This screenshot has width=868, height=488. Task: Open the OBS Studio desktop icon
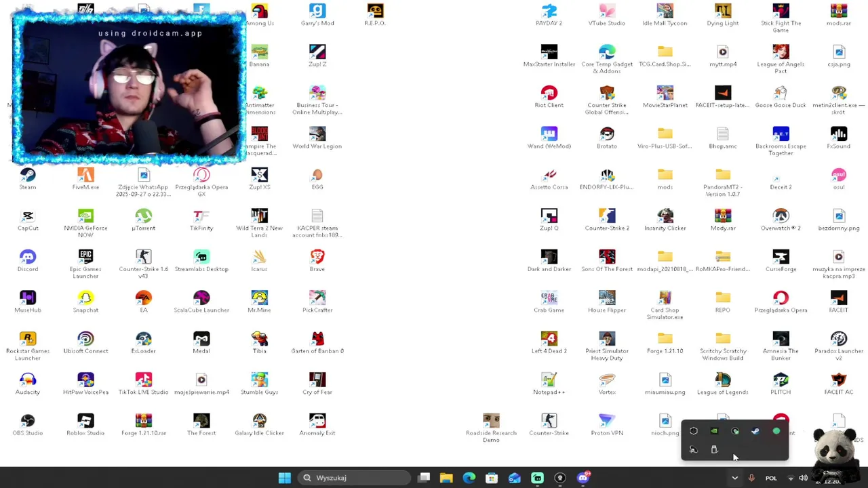pos(28,425)
